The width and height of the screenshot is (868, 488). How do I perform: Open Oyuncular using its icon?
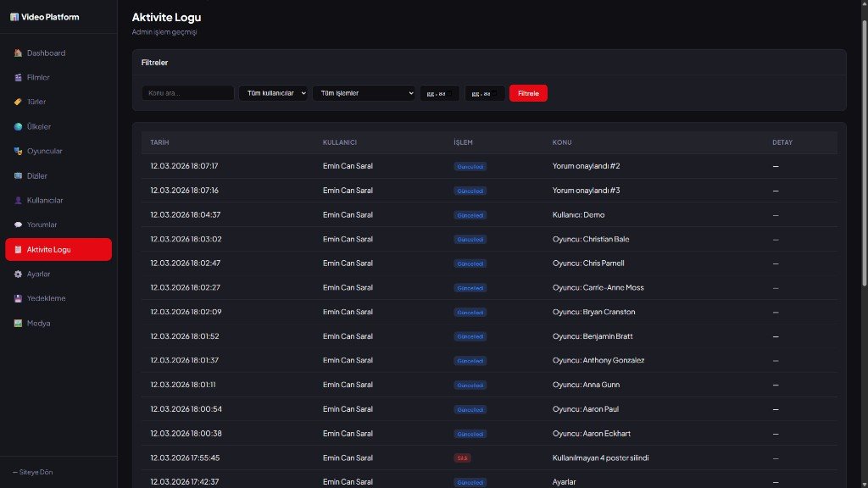tap(18, 151)
